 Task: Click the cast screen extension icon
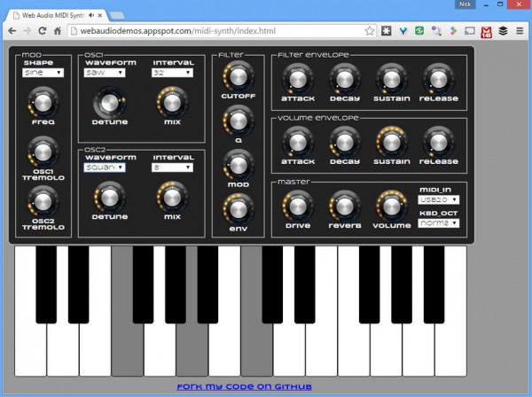[x=470, y=31]
